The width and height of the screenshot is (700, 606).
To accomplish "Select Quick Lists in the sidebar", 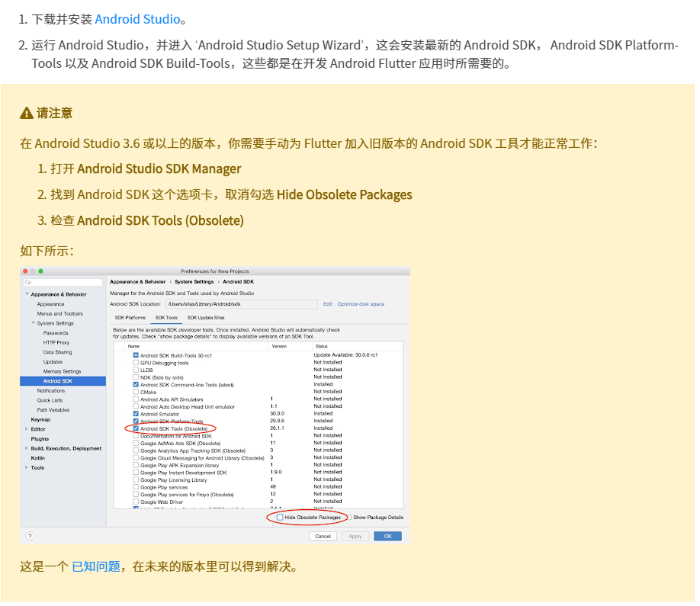I will 50,400.
